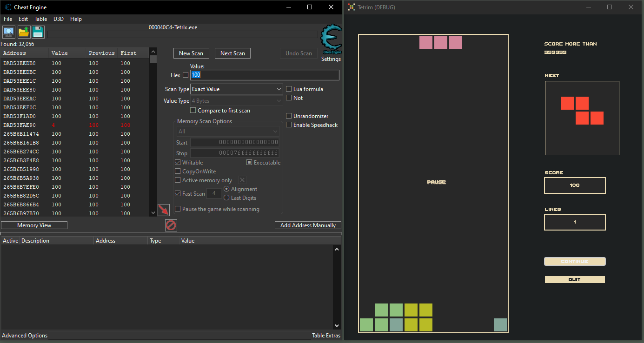644x343 pixels.
Task: Enable Pause the game while scanning
Action: click(178, 209)
